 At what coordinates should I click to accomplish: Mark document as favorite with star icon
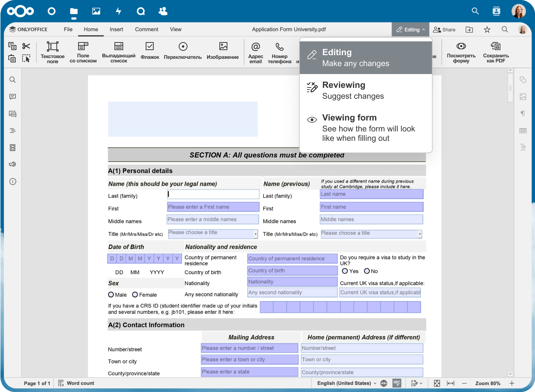(487, 30)
